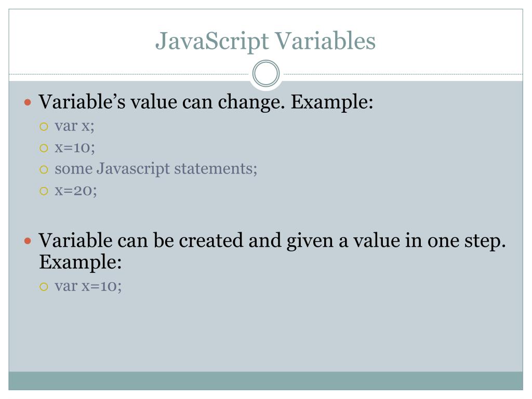Click the second "Example:" line under created variable
The width and height of the screenshot is (532, 399).
click(81, 262)
